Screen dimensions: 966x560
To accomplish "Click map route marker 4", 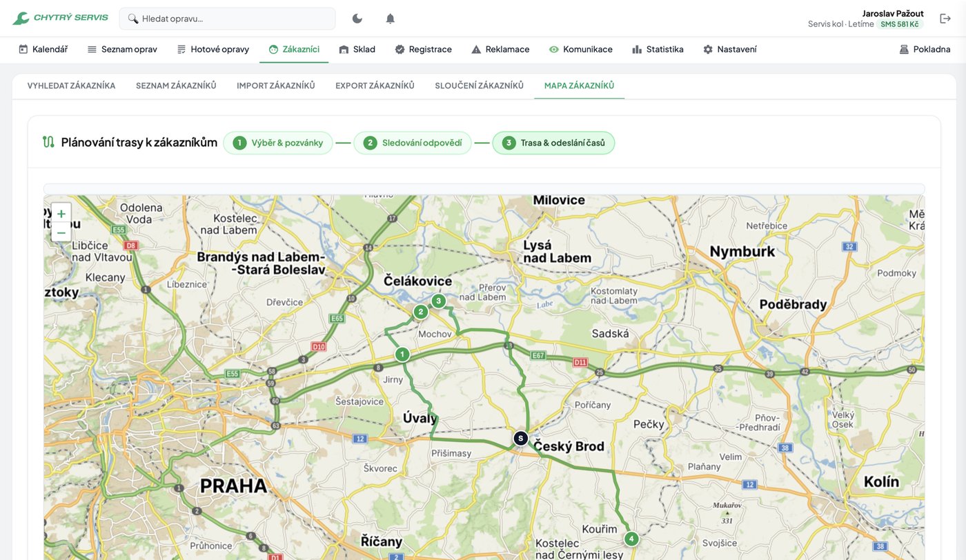I will point(631,539).
